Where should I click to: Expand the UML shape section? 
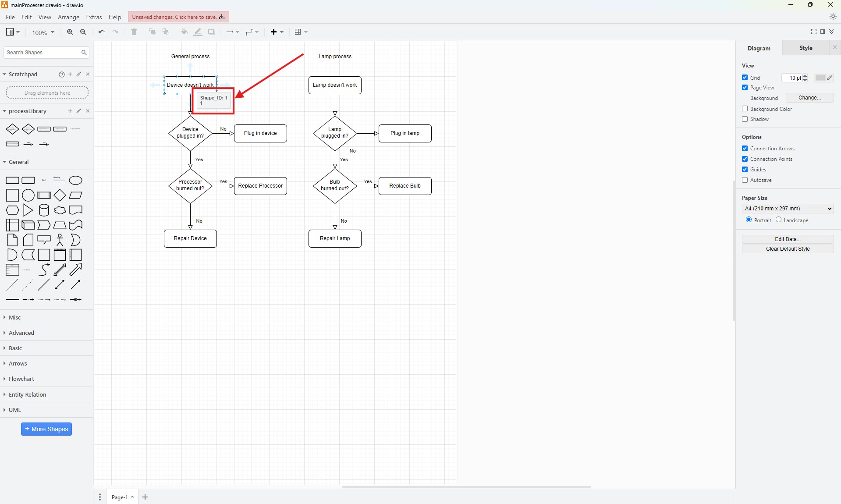point(14,410)
